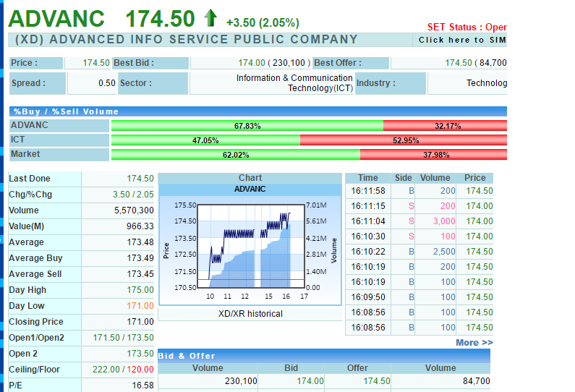This screenshot has height=392, width=575.
Task: Click the Chart panel header
Action: pyautogui.click(x=250, y=178)
